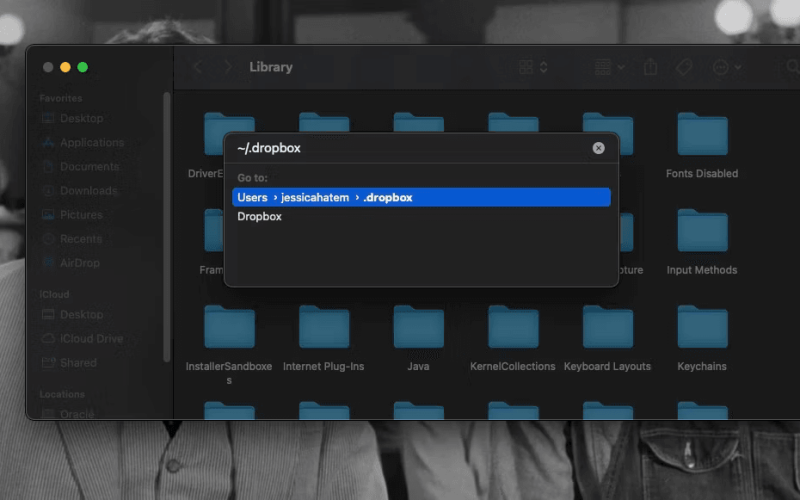The height and width of the screenshot is (500, 800).
Task: Clear the Go to path field
Action: coord(598,148)
